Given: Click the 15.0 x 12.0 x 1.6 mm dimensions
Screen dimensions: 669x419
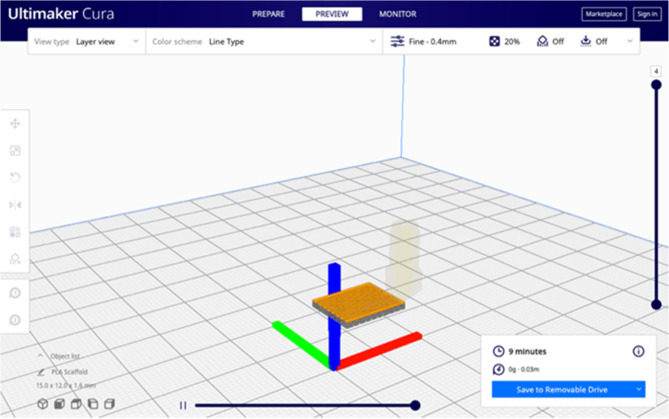Looking at the screenshot, I should [x=66, y=386].
